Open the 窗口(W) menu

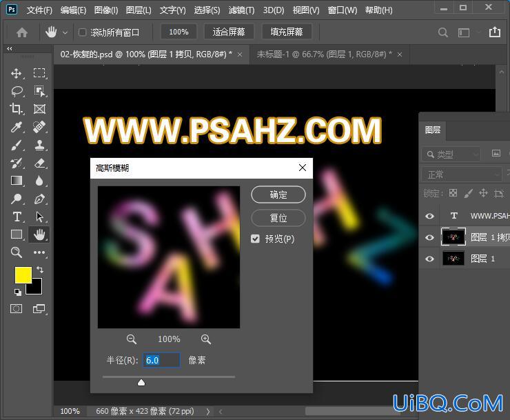click(x=342, y=10)
